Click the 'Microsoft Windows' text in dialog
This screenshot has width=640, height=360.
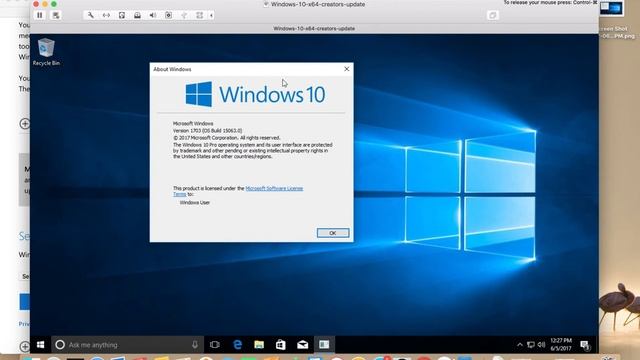click(x=193, y=123)
